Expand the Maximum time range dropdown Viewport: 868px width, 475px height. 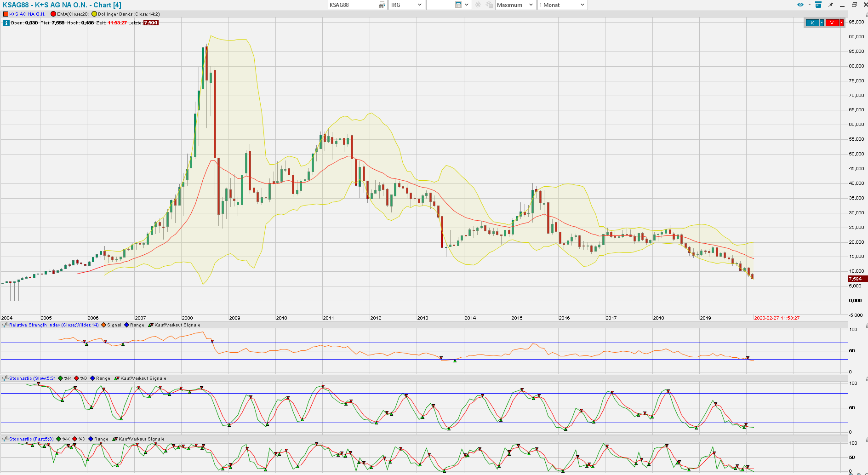coord(515,5)
